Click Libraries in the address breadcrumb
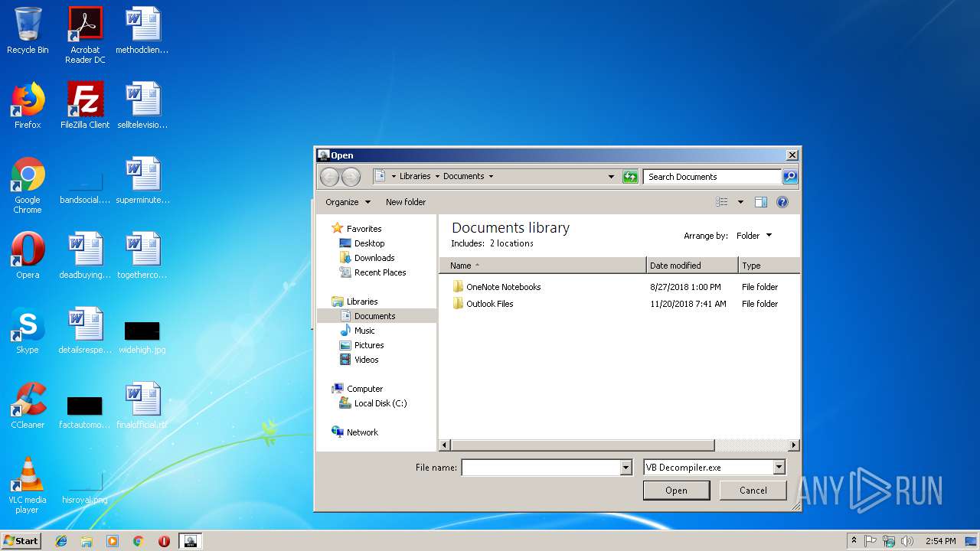 pos(415,176)
